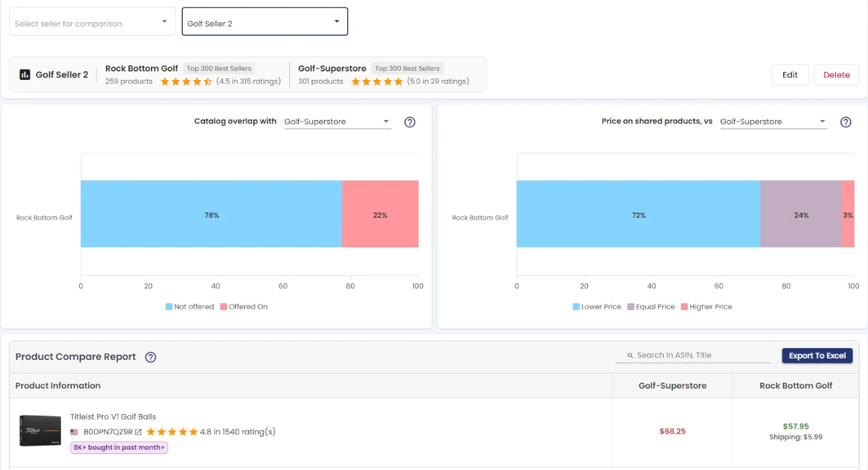The height and width of the screenshot is (470, 868).
Task: Open Catalog overlap with Golf-Superstore dropdown
Action: point(337,122)
